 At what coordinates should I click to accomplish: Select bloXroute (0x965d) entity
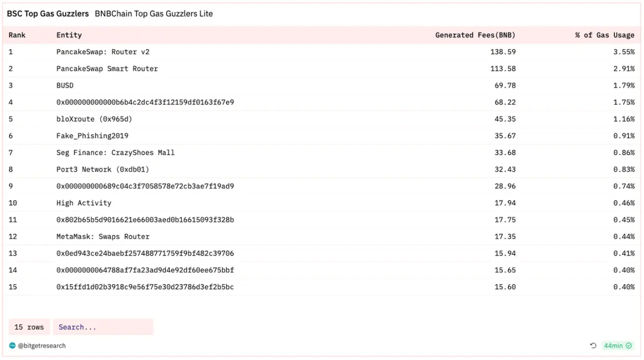click(94, 119)
